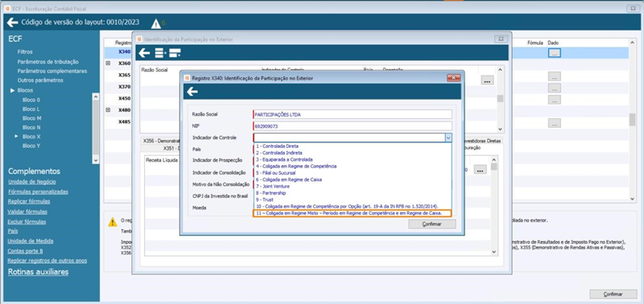This screenshot has height=304, width=644.
Task: Open Rotinas auxiliares heading link
Action: pos(38,272)
